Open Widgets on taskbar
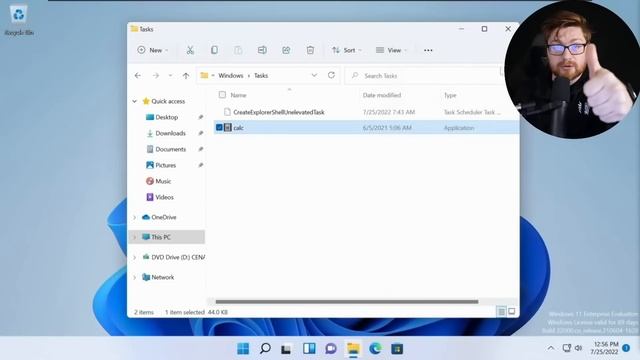This screenshot has height=360, width=640. pyautogui.click(x=309, y=348)
